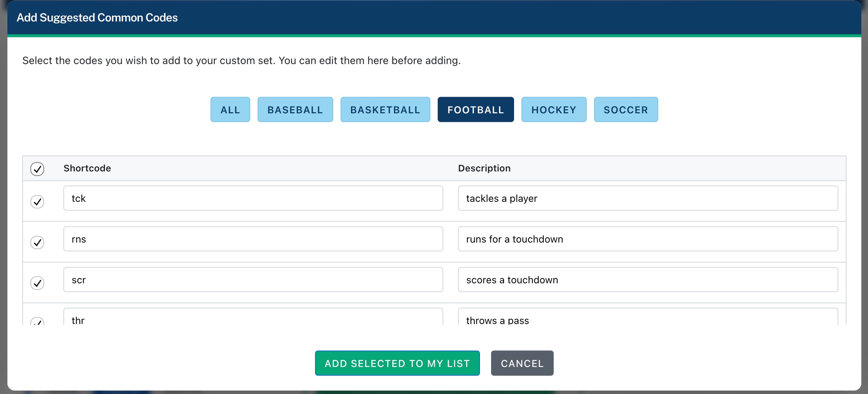Confirm the active FOOTBALL category
868x394 pixels.
[x=476, y=109]
